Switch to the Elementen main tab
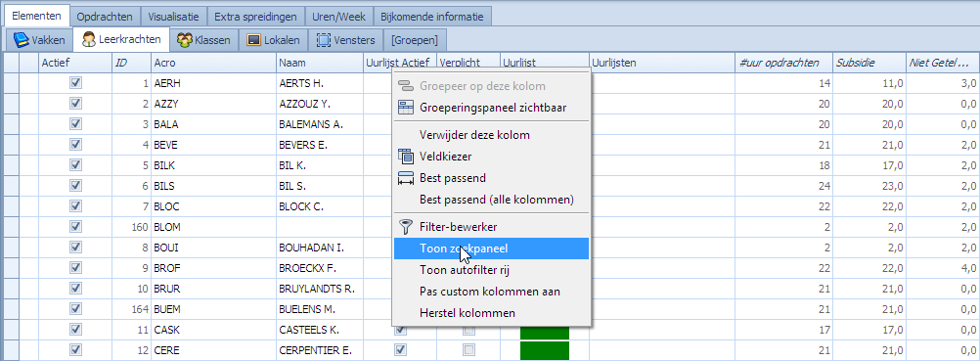The width and height of the screenshot is (980, 361). coord(37,16)
